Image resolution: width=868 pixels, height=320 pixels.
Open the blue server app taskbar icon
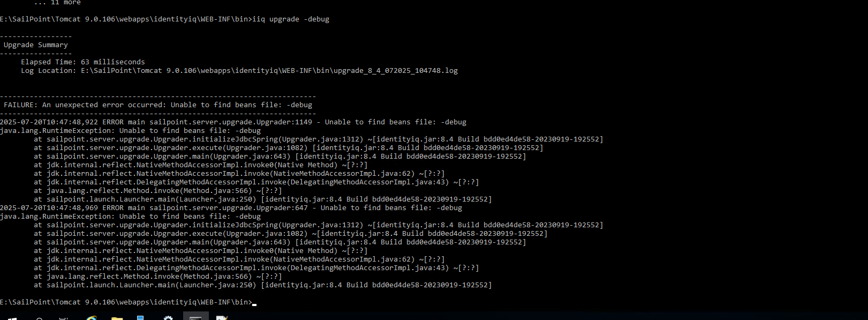click(x=141, y=318)
